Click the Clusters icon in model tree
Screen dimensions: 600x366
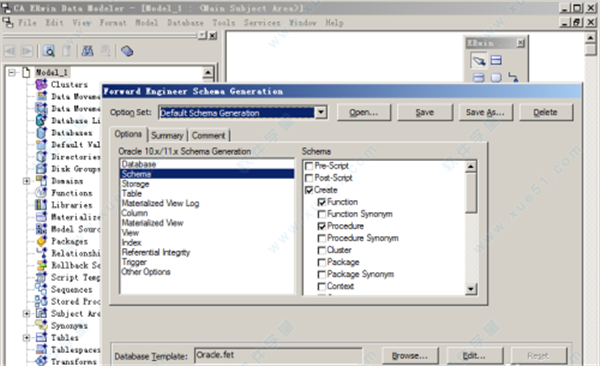[x=41, y=84]
